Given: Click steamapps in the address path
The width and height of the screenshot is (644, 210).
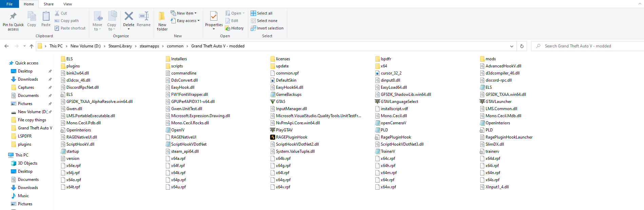Looking at the screenshot, I should pos(149,46).
